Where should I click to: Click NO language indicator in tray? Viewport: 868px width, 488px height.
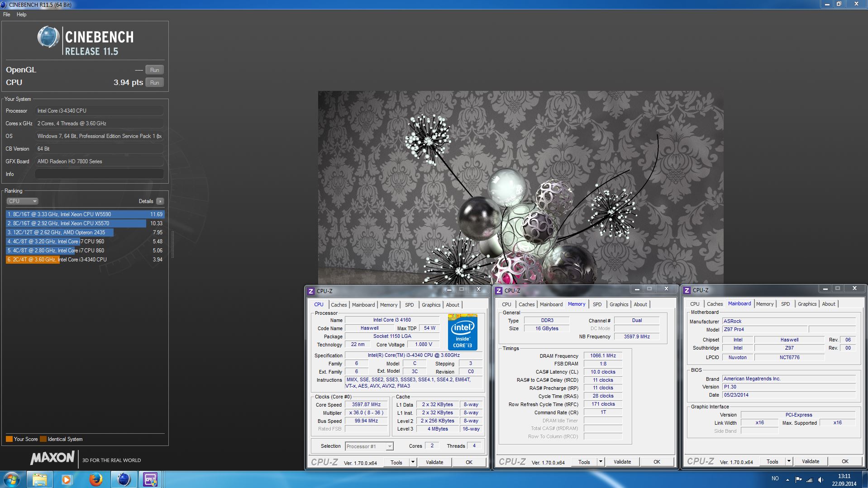point(775,479)
